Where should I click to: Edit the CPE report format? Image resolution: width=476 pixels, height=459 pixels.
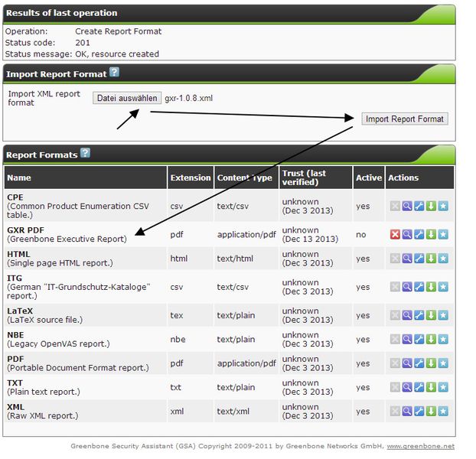[419, 206]
